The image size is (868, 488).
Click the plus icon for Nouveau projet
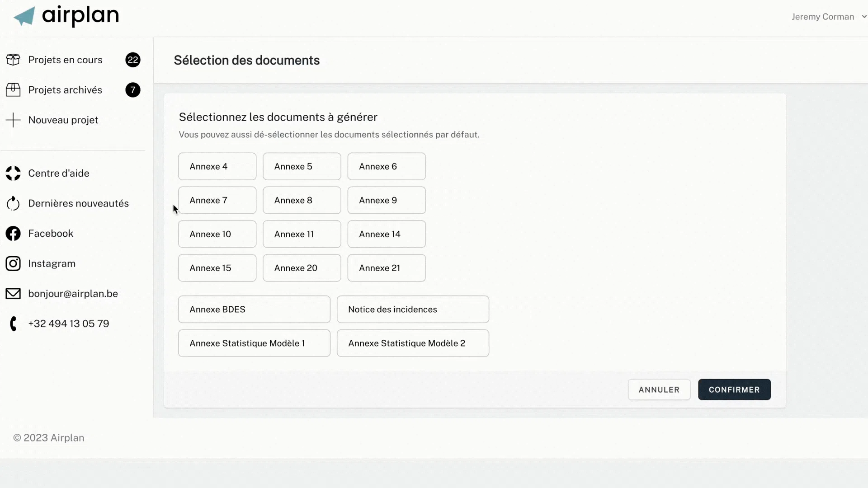[x=13, y=120]
